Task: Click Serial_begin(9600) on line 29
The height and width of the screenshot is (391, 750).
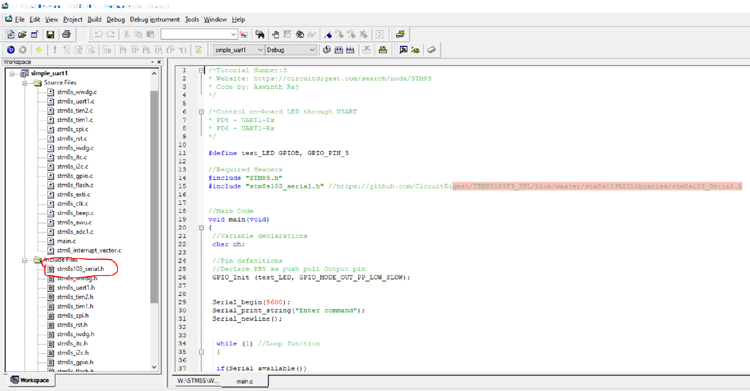Action: [x=252, y=302]
